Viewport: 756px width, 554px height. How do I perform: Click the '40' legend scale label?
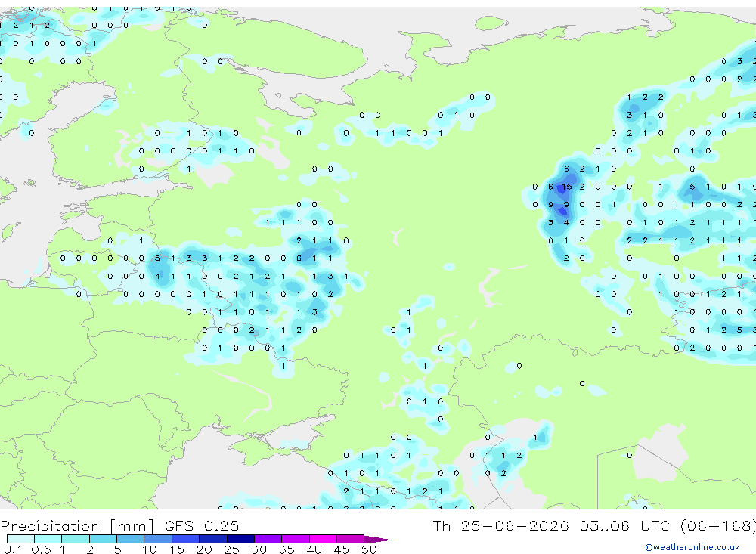coord(314,549)
